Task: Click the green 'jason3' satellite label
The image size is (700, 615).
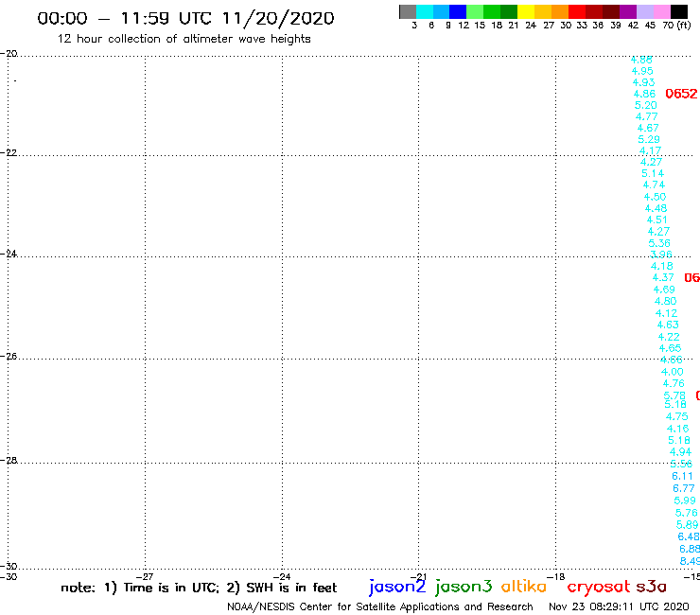Action: point(464,588)
